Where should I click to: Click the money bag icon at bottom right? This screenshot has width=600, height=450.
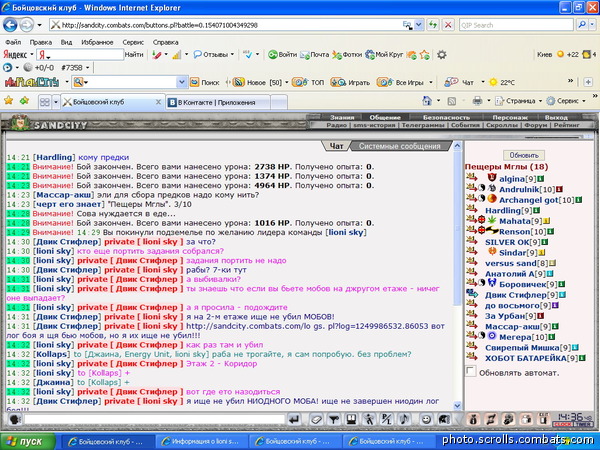click(473, 420)
